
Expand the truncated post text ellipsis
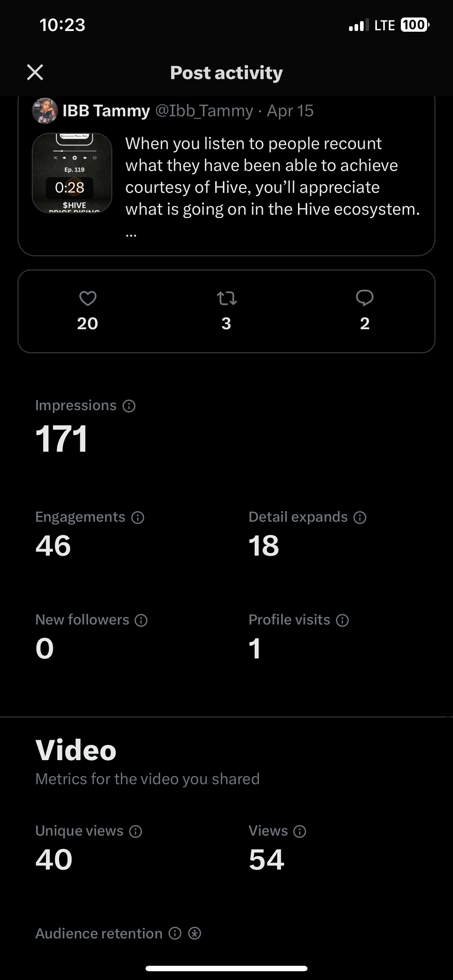coord(131,235)
